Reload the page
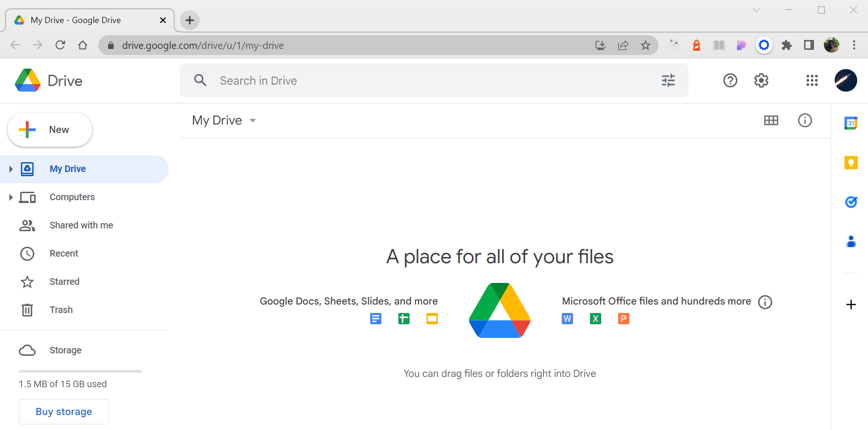Screen dimensions: 868x430 coord(60,45)
